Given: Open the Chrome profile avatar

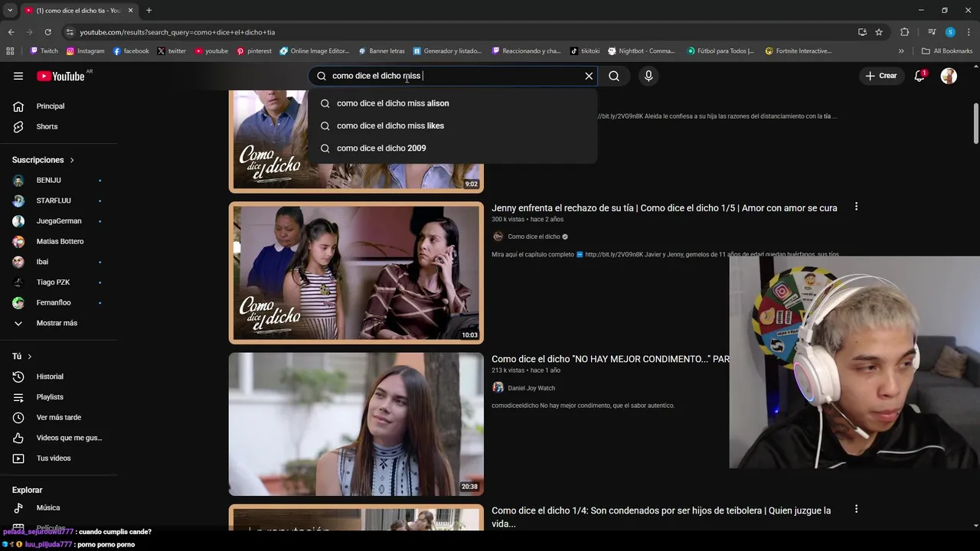Looking at the screenshot, I should [950, 32].
